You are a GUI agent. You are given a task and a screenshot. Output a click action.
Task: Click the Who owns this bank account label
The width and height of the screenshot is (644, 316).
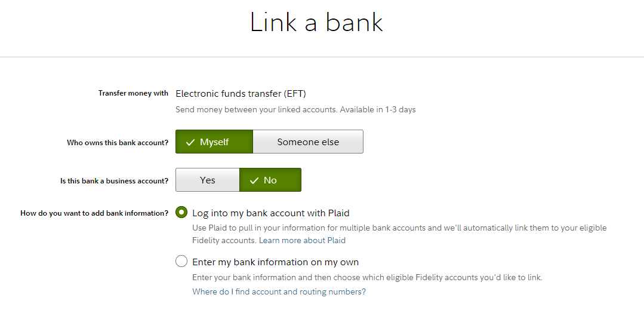(118, 143)
